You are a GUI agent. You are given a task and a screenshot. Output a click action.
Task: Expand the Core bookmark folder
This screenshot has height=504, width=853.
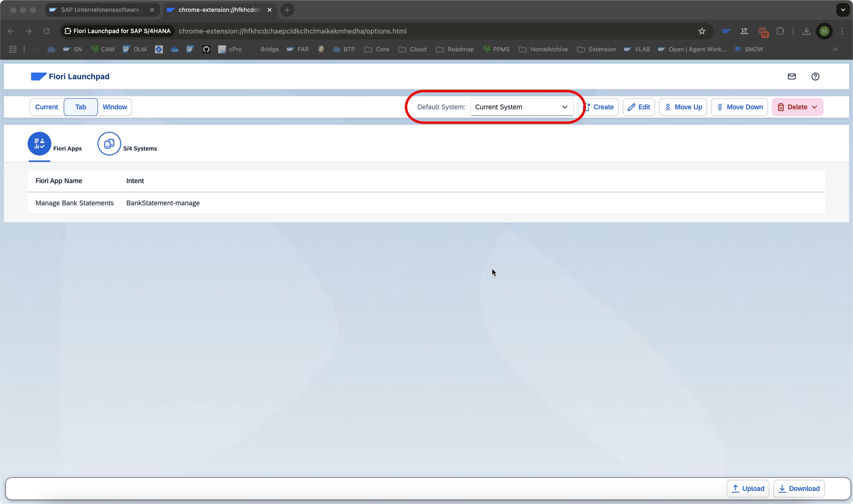coord(377,49)
